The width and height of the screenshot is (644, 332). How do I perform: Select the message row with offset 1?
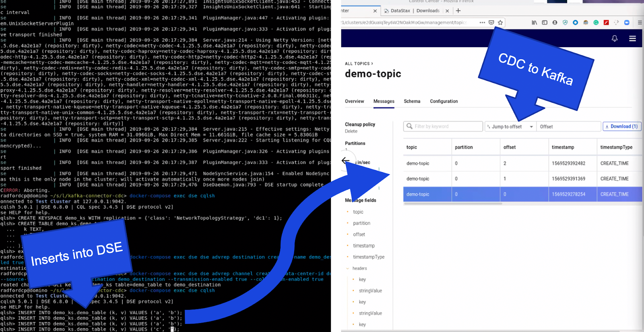[x=523, y=178]
